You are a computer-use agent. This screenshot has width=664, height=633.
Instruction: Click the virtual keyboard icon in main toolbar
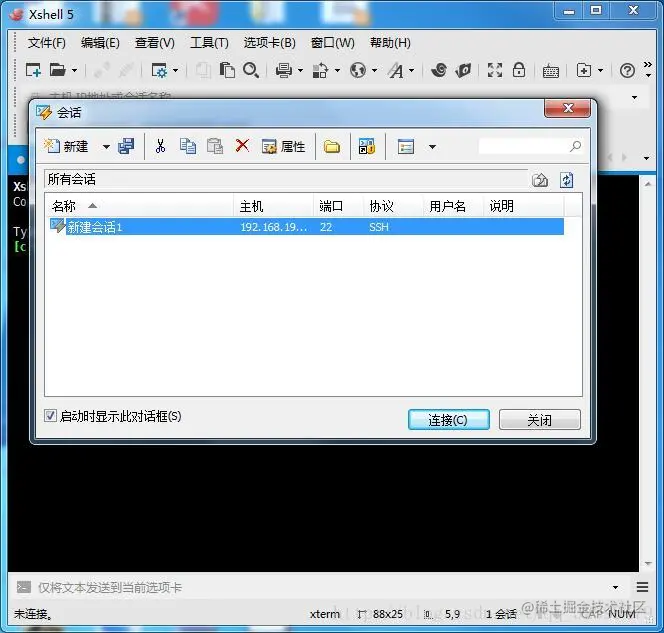(551, 71)
